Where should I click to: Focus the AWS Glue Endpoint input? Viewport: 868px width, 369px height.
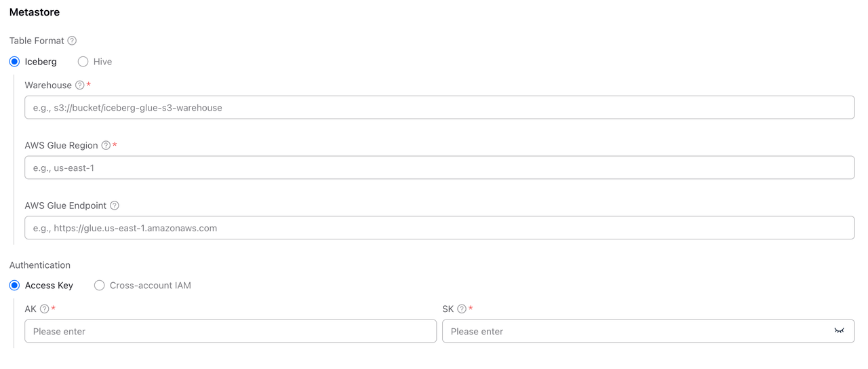coord(439,228)
